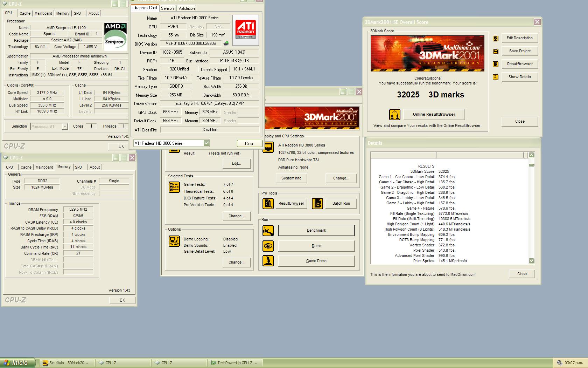The width and height of the screenshot is (588, 368).
Task: Click OK in the lower CPU-Z window
Action: coord(122,300)
